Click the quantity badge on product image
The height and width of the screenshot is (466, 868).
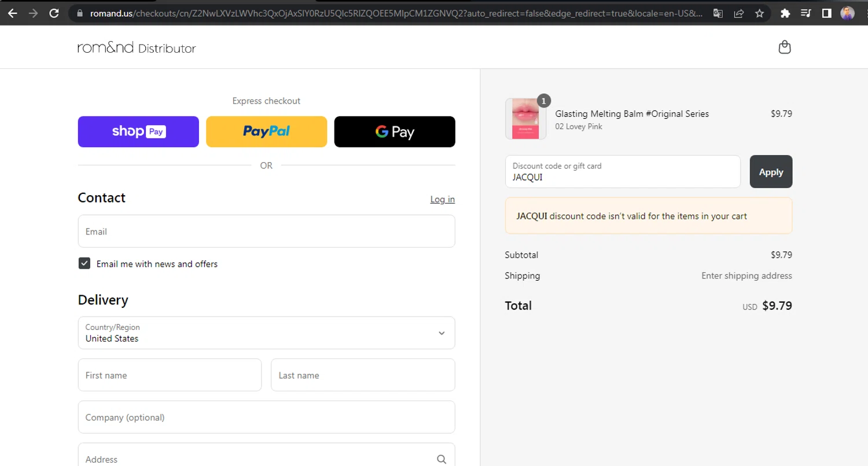click(x=543, y=101)
